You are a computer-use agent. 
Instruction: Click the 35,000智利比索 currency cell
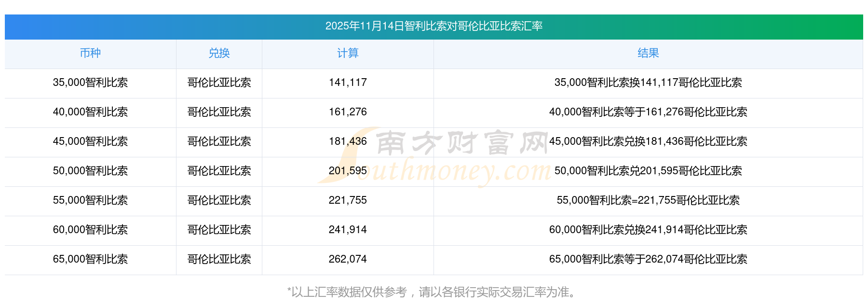click(x=90, y=83)
